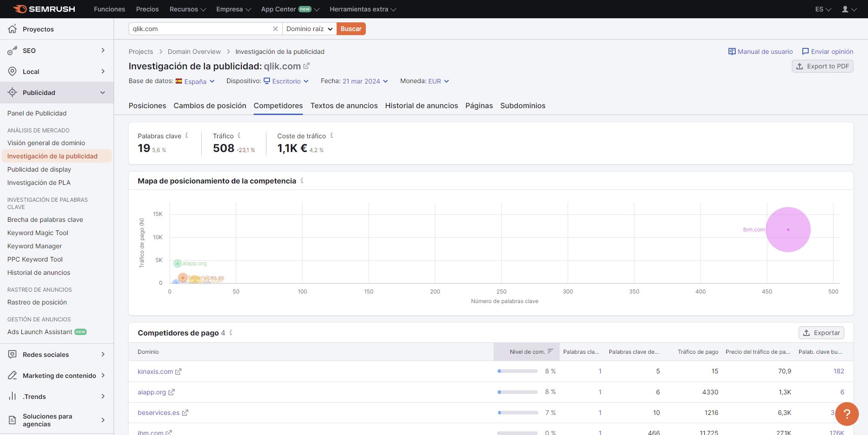Screen dimensions: 868x435
Task: Click beservices.es competition level bar
Action: pyautogui.click(x=518, y=412)
